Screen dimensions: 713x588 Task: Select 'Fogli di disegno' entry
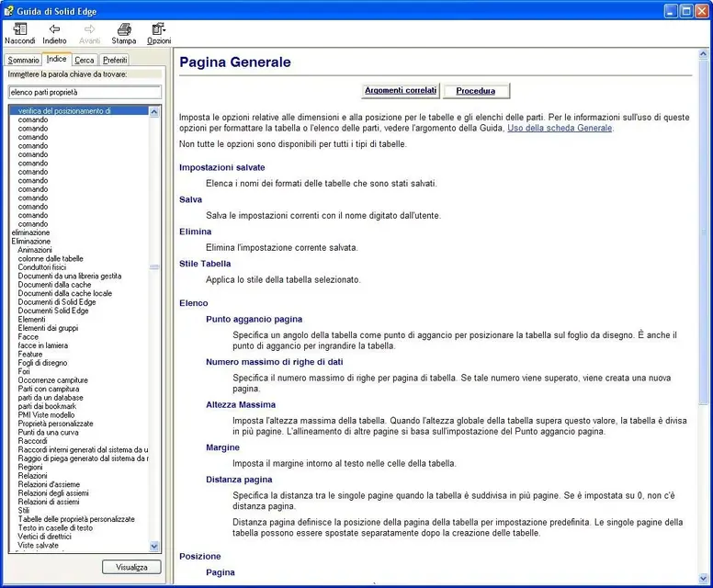tap(43, 362)
